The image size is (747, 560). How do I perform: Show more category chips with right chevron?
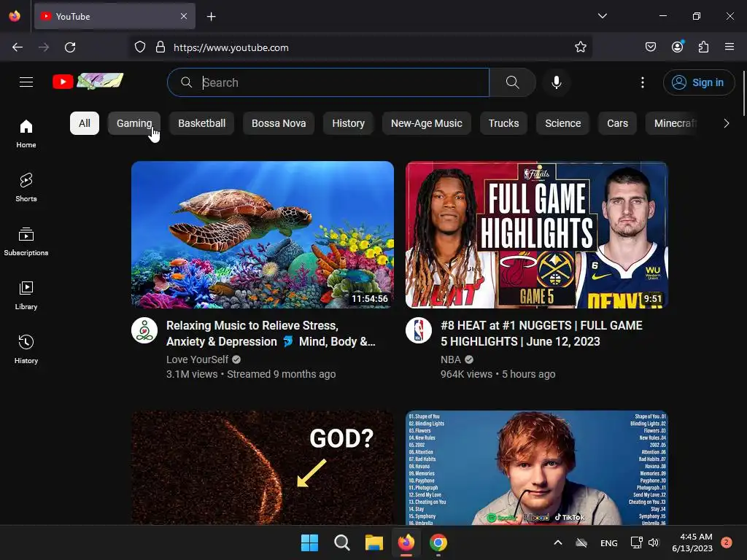tap(726, 123)
